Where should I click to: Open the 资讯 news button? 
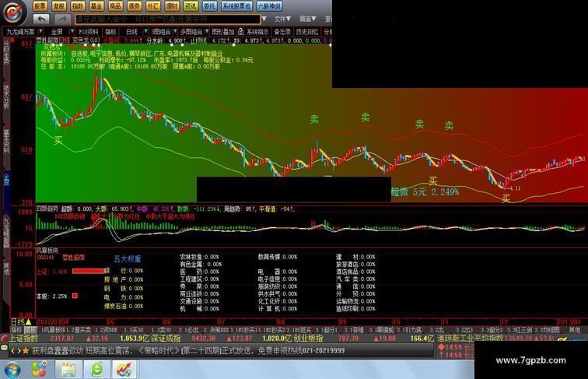[191, 6]
